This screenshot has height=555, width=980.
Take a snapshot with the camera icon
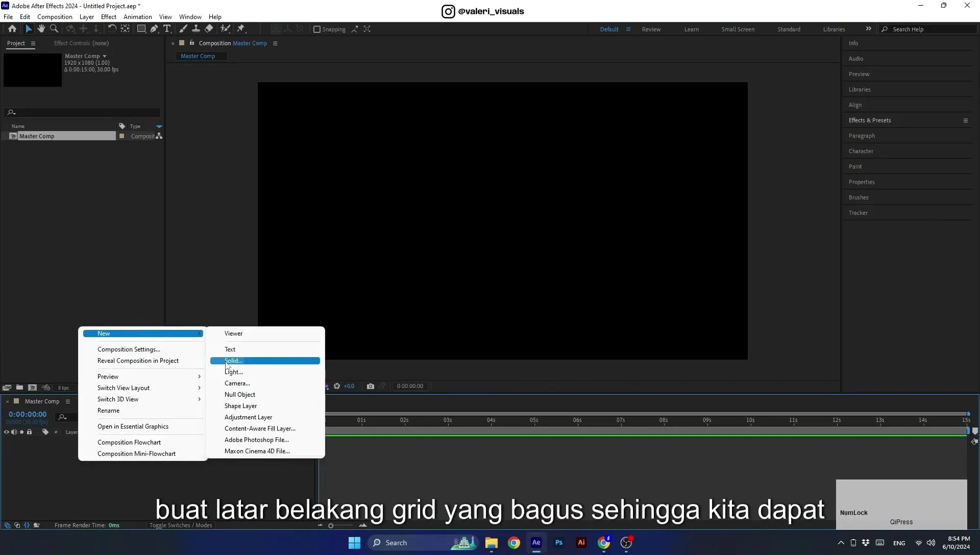[x=371, y=386]
